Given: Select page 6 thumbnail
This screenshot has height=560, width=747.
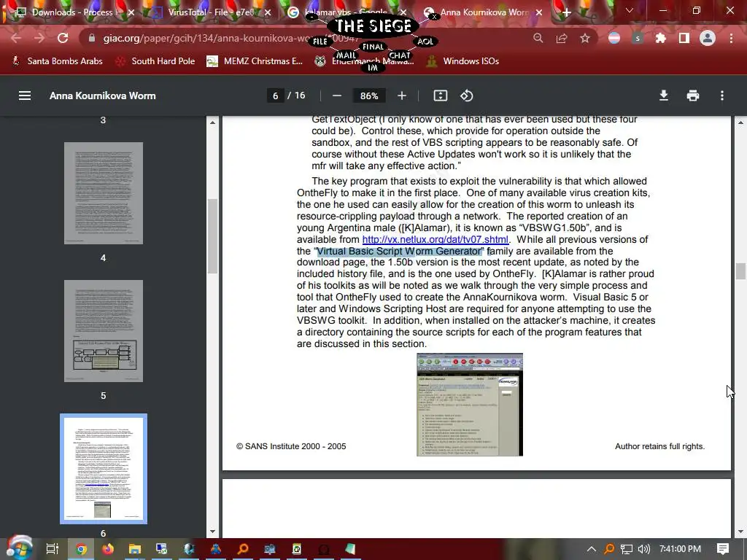Looking at the screenshot, I should [104, 469].
